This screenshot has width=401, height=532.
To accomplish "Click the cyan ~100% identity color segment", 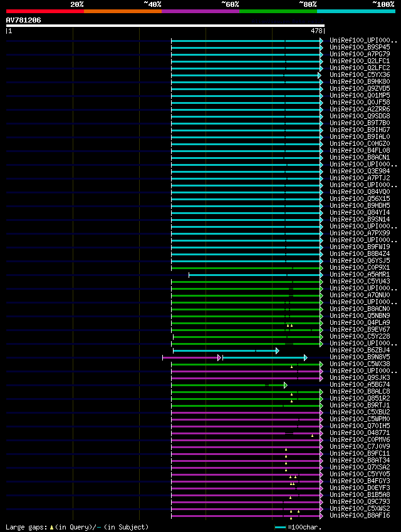I will [356, 11].
